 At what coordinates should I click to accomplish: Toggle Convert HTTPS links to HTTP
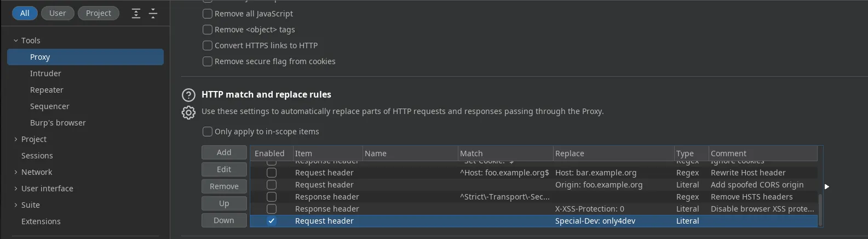click(x=208, y=45)
